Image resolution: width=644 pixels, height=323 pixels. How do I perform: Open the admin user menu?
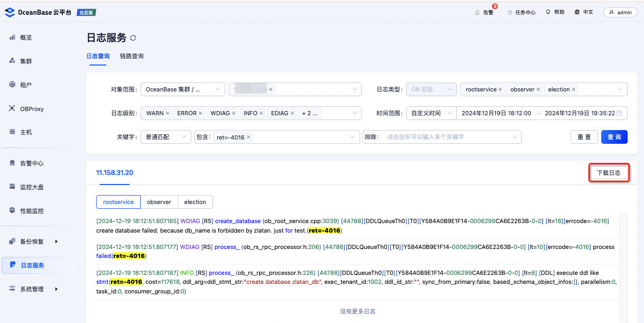620,12
